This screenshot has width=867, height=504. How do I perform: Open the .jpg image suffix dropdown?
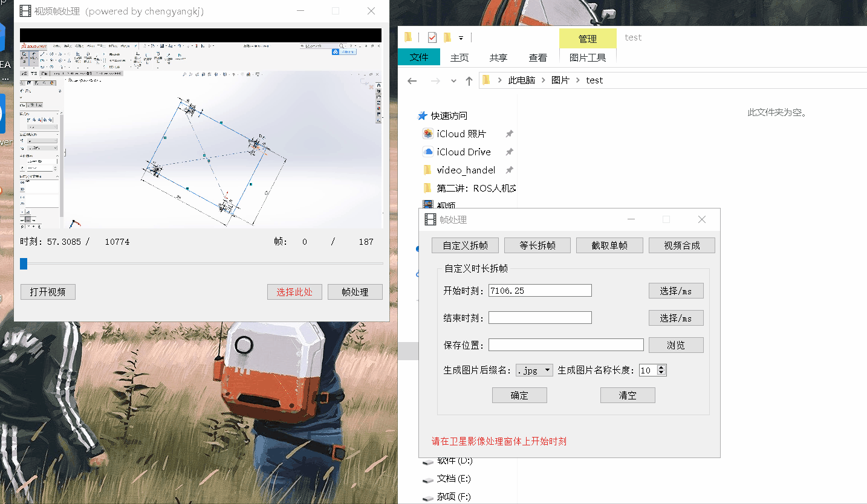coord(534,370)
